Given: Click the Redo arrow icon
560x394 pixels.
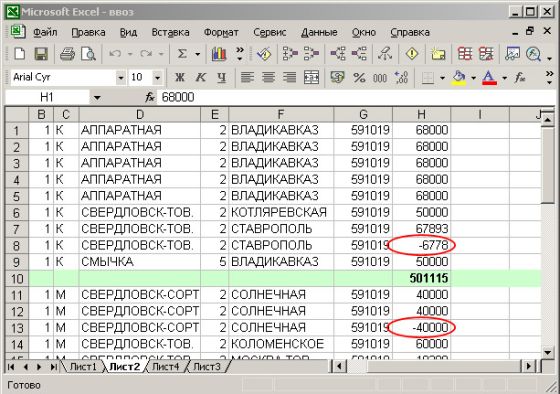Looking at the screenshot, I should pos(146,54).
